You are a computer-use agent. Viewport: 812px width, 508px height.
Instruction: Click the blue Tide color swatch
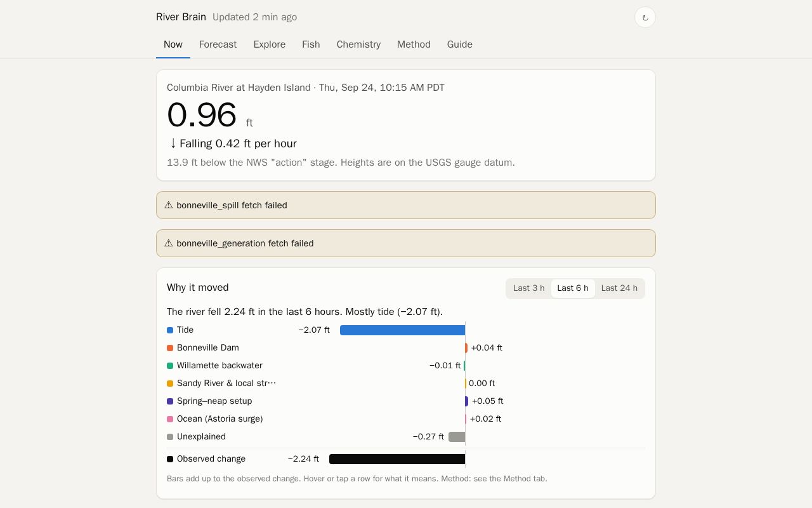pyautogui.click(x=170, y=330)
